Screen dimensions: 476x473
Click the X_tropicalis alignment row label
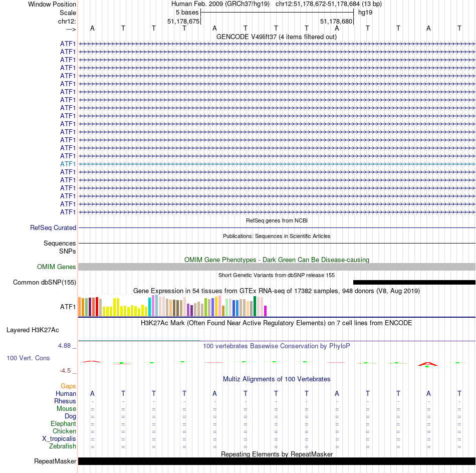tap(59, 439)
